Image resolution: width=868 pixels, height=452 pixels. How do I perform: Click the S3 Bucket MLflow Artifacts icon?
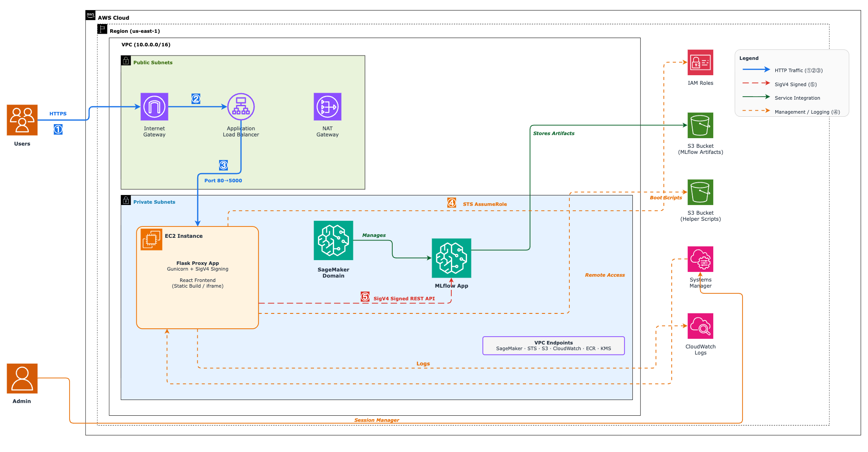(x=701, y=125)
